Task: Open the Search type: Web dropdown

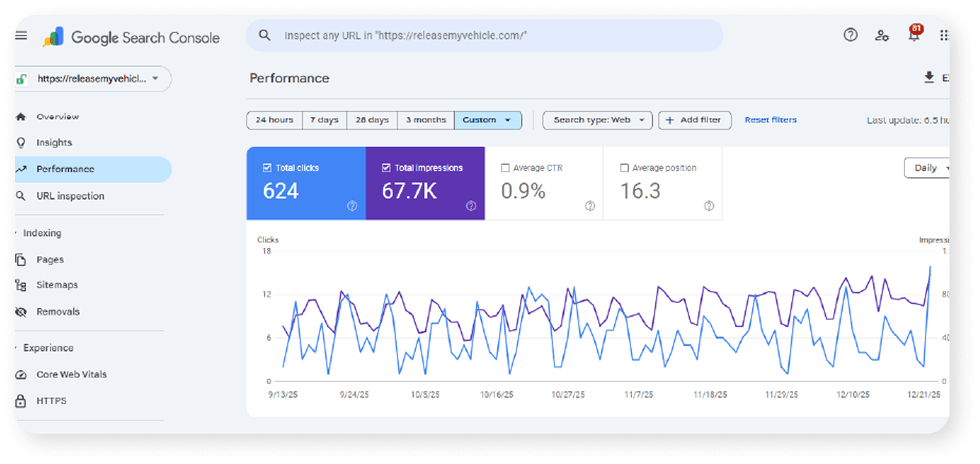Action: pos(598,120)
